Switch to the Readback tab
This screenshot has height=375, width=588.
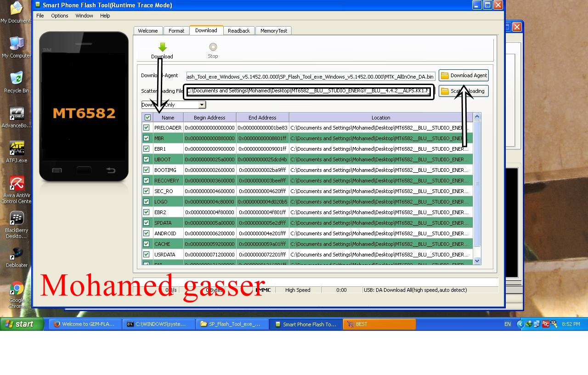[239, 31]
